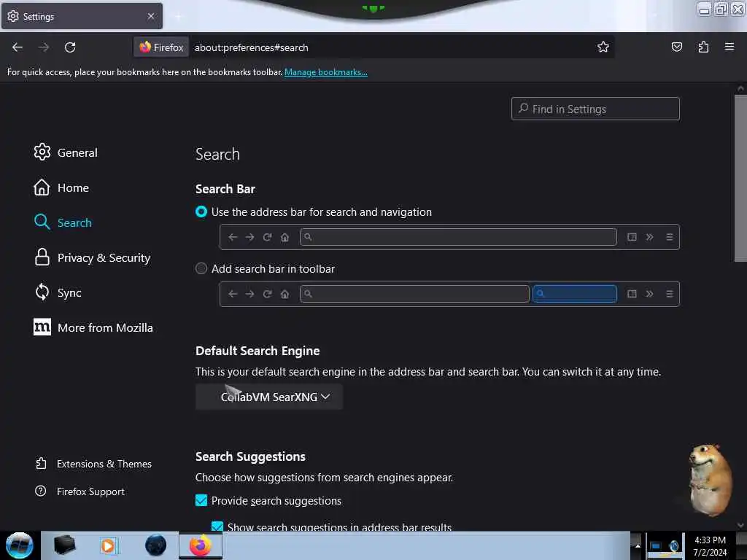Click the house icon beside Home

click(x=42, y=187)
